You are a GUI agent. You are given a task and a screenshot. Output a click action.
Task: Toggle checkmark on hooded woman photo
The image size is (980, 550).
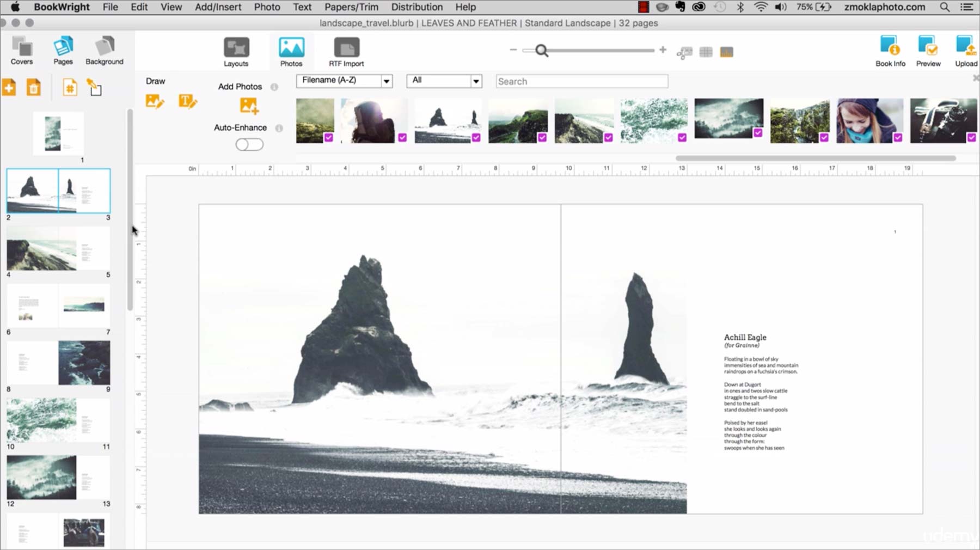point(402,138)
